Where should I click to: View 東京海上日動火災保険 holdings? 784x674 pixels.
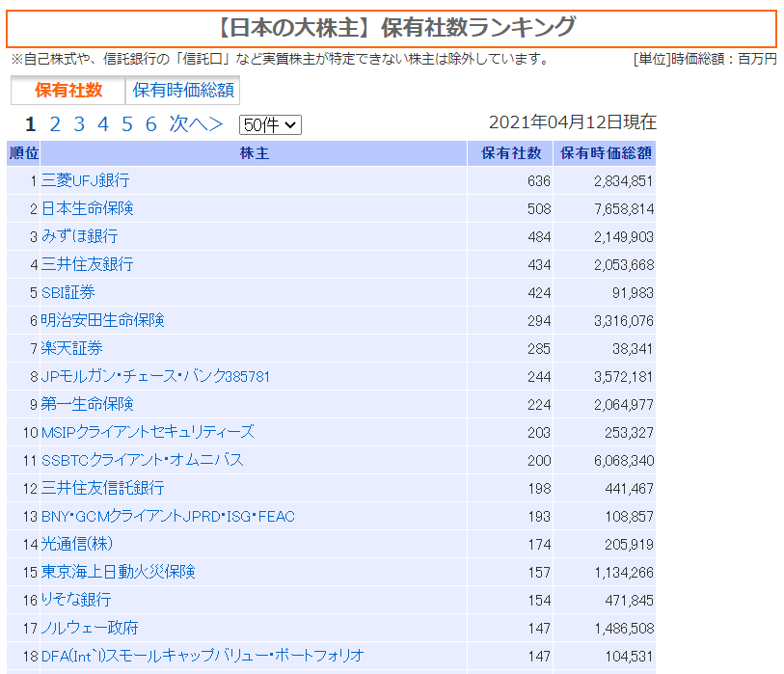(x=118, y=572)
